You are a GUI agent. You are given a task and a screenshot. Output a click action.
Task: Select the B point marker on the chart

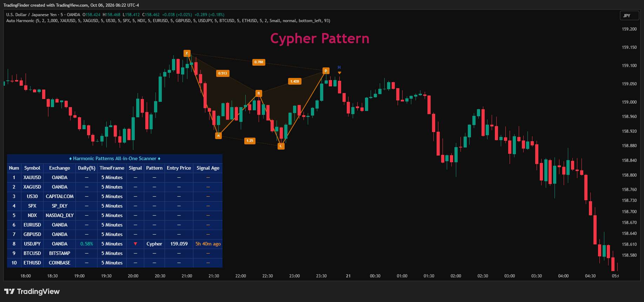point(259,93)
